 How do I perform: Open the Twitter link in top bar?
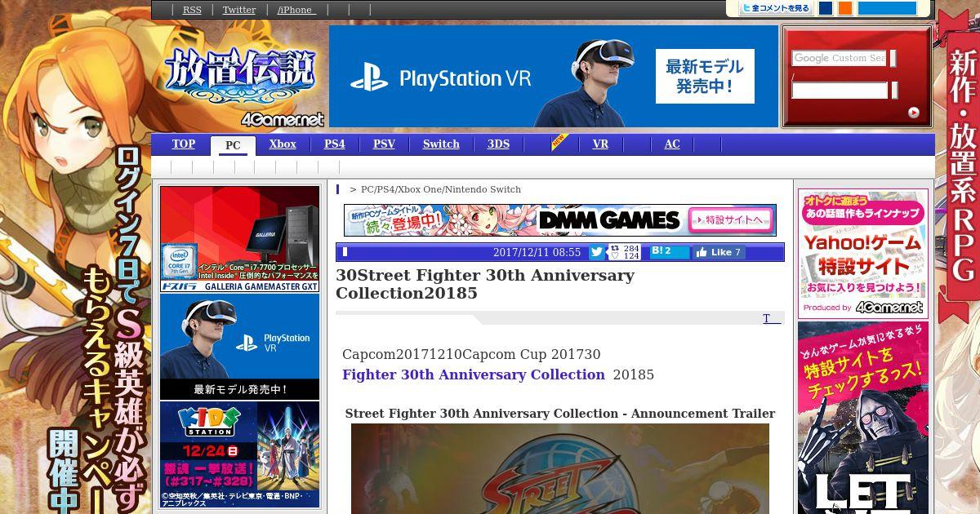(x=239, y=10)
